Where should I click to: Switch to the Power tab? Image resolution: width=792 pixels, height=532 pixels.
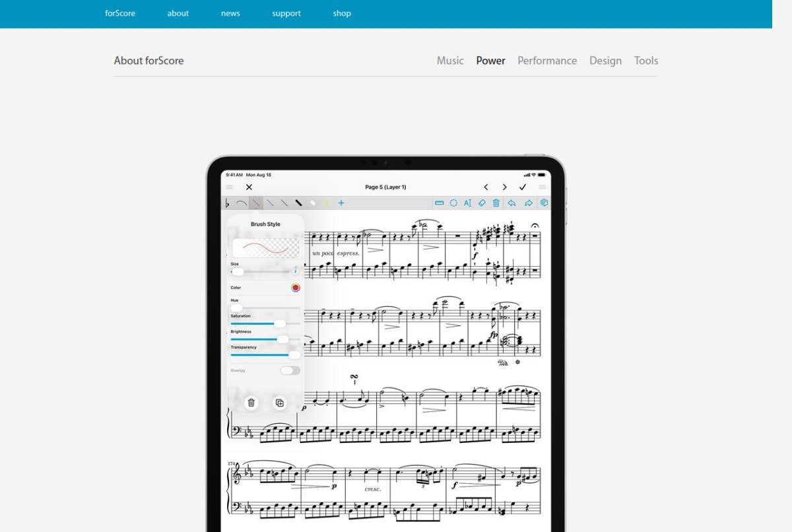[491, 60]
